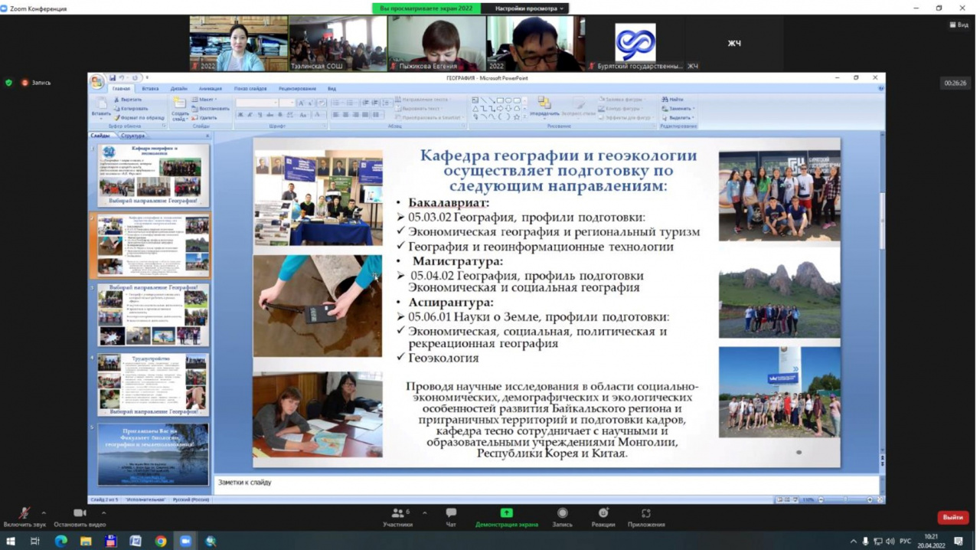The image size is (980, 550).
Task: Open the Реакции reactions icon
Action: 603,513
